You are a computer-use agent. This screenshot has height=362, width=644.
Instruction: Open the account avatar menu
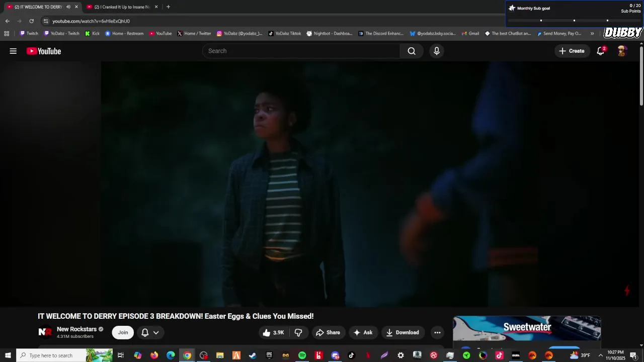[x=622, y=51]
